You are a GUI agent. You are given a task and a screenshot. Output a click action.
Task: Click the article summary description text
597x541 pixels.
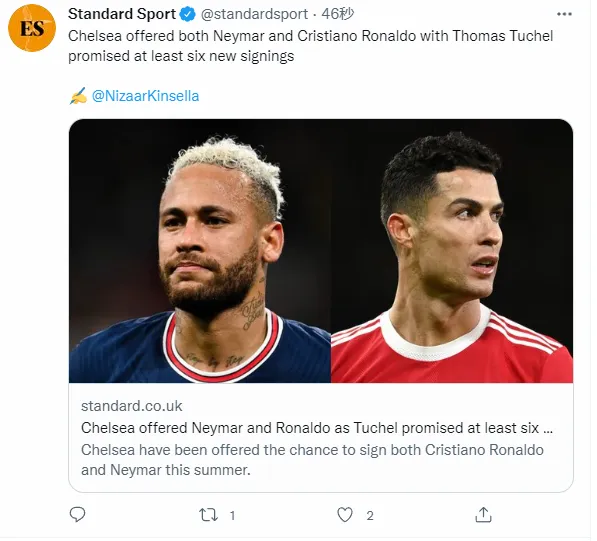(312, 460)
